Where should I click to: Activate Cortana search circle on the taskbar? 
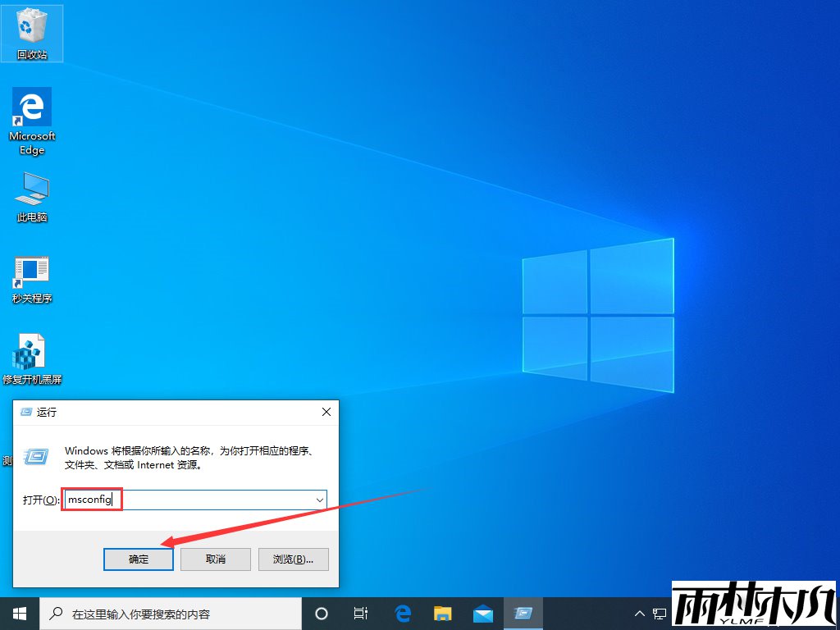tap(321, 613)
